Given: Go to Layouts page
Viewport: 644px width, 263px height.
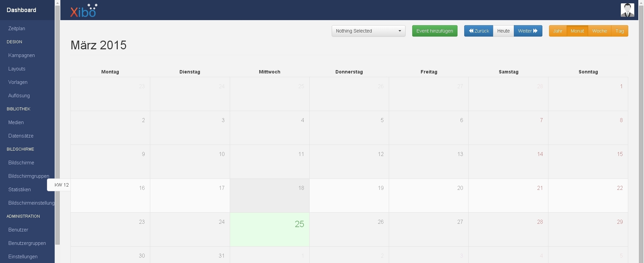Looking at the screenshot, I should click(17, 69).
